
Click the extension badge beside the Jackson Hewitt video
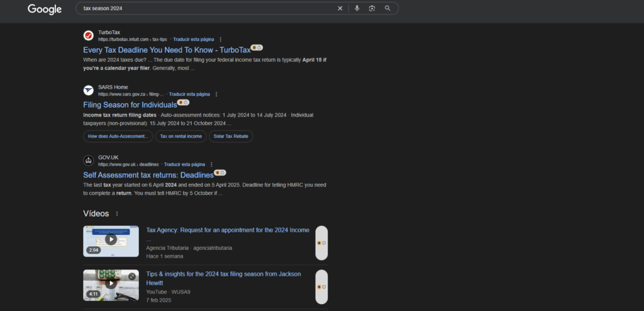pyautogui.click(x=321, y=286)
